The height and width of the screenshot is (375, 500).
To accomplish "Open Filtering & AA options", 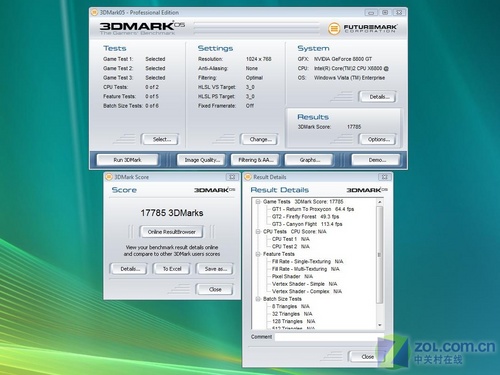I will [256, 160].
